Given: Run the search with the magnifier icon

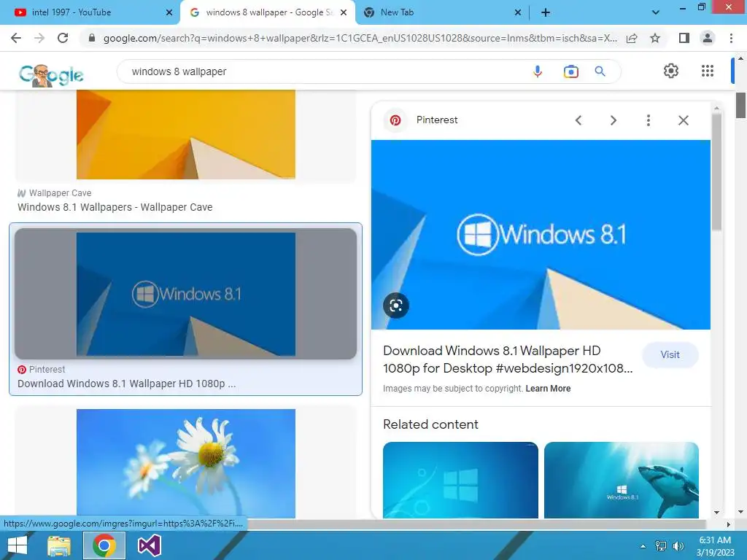Looking at the screenshot, I should coord(600,71).
